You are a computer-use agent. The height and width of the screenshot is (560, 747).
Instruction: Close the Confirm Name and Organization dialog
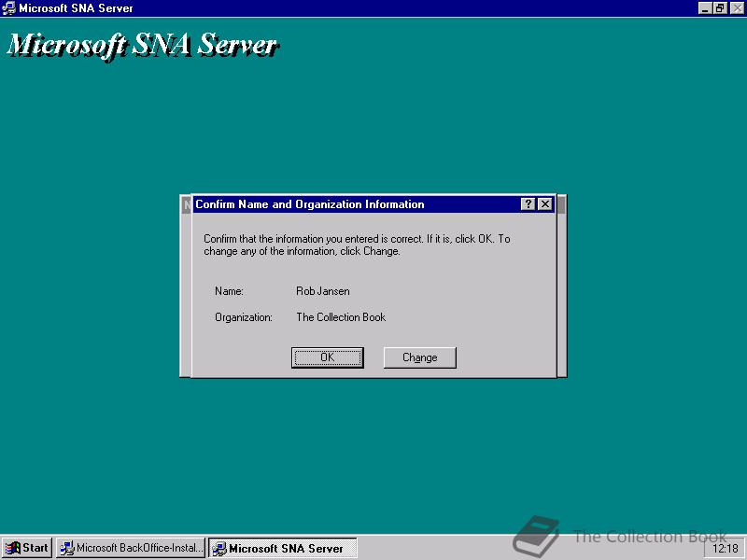point(545,204)
